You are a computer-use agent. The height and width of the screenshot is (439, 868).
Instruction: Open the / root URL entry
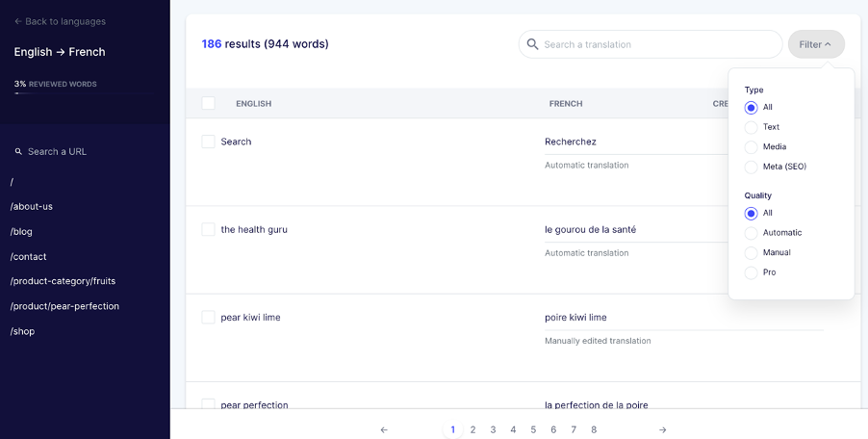tap(12, 182)
